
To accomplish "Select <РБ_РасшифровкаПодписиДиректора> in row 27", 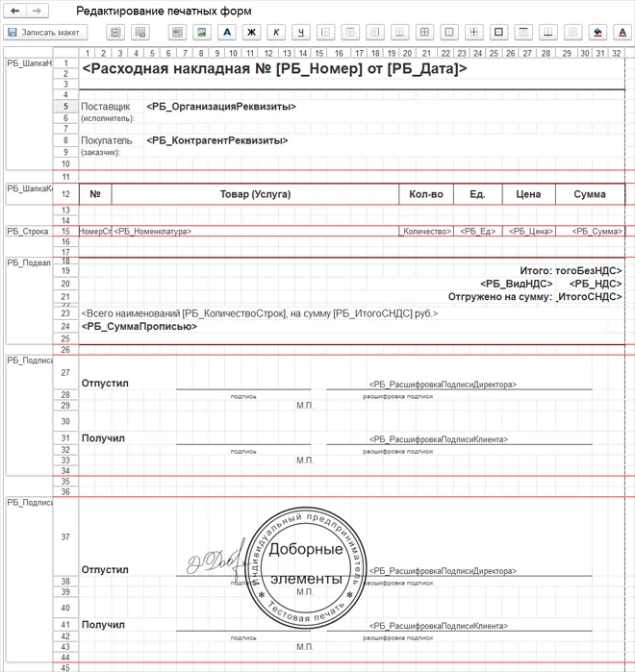I will [443, 385].
